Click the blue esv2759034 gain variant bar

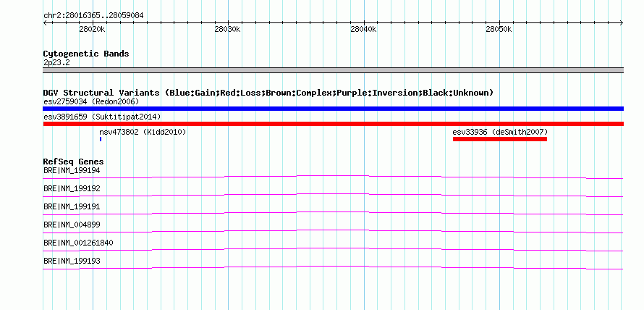pyautogui.click(x=333, y=109)
